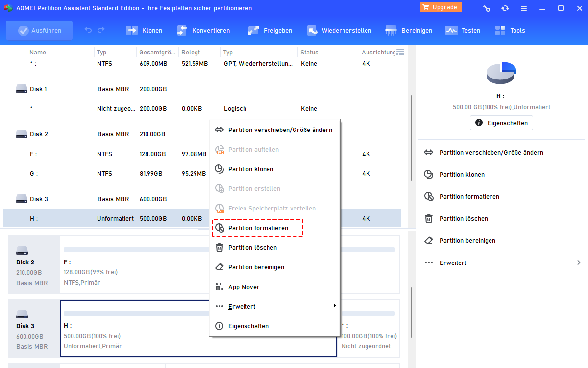Select the F: partition row
This screenshot has width=588, height=368.
tap(202, 154)
